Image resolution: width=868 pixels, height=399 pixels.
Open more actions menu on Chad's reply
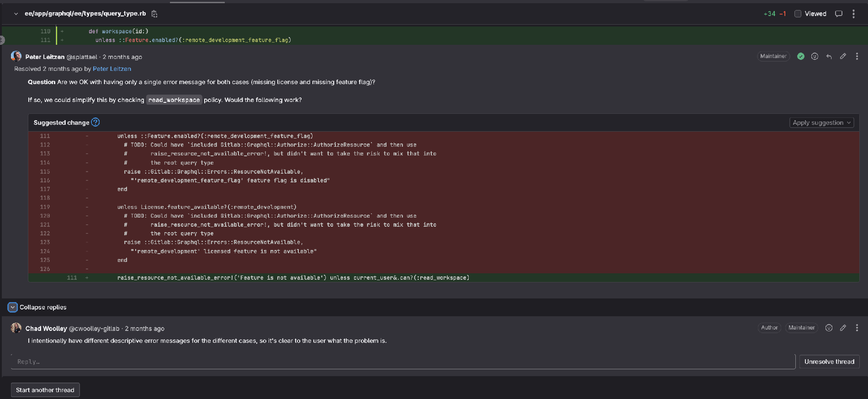857,328
